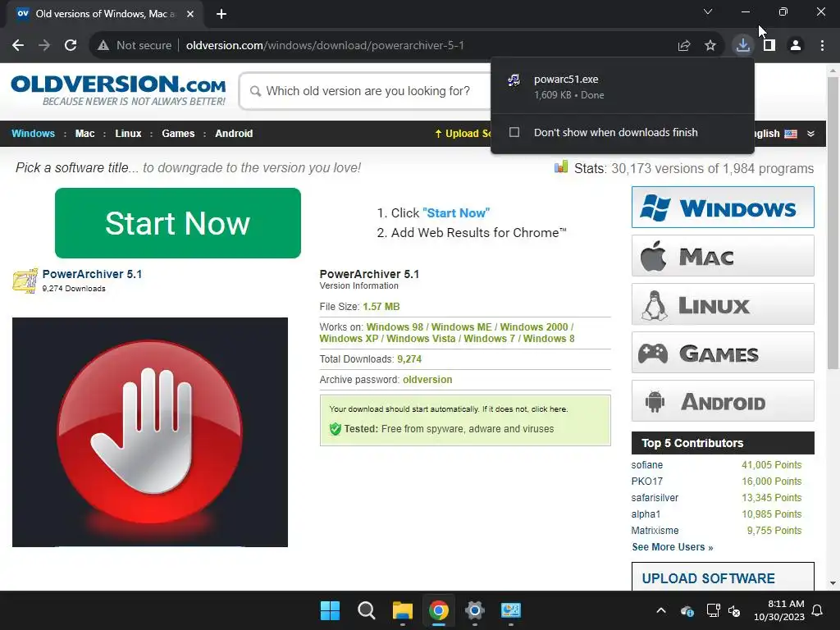The height and width of the screenshot is (630, 840).
Task: Open the Windows Start menu
Action: tap(330, 610)
